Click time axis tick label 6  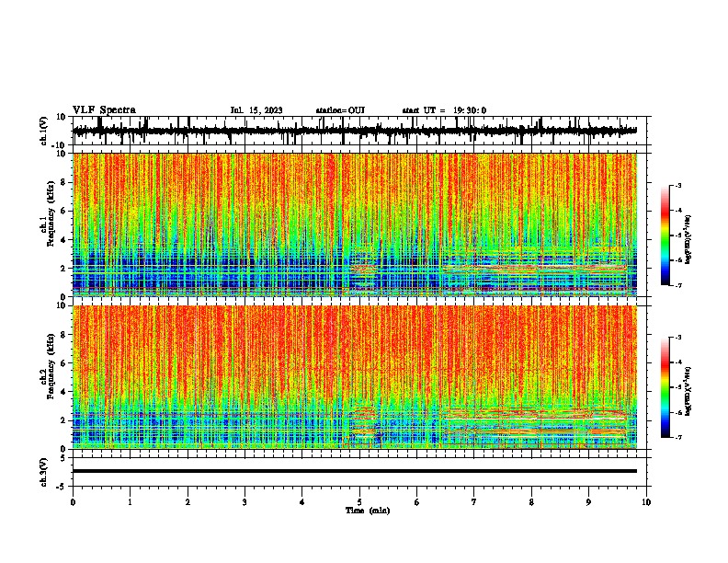coord(417,502)
